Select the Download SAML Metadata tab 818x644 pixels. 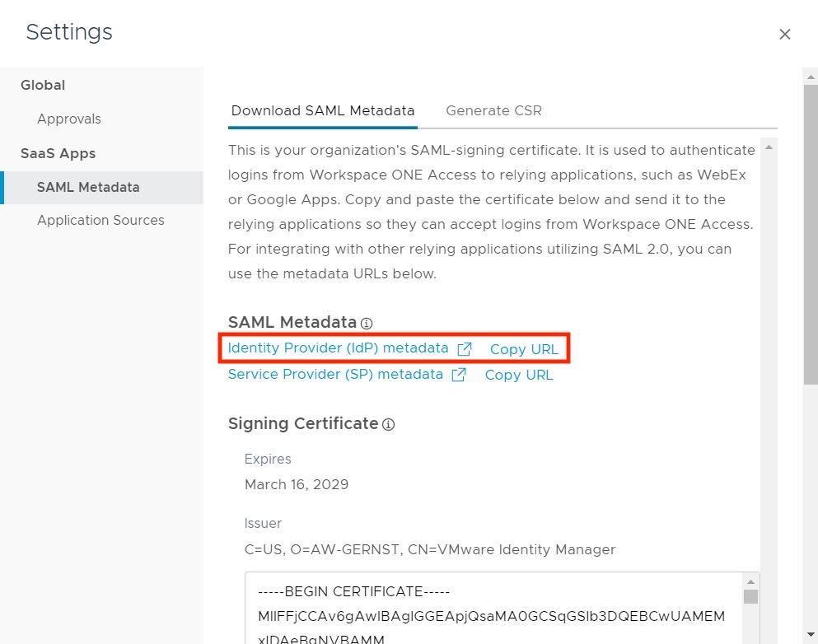coord(323,110)
